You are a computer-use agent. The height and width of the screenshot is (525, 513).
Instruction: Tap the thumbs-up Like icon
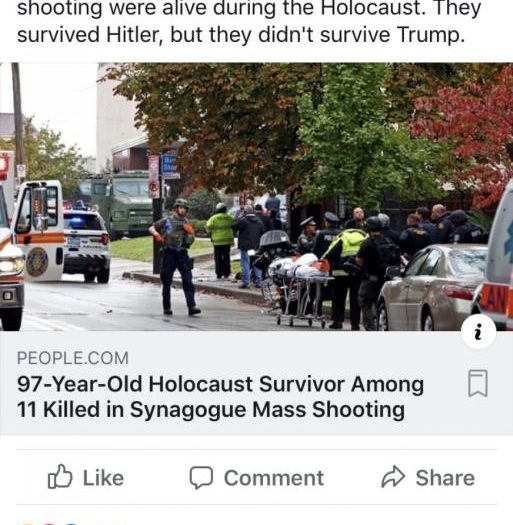[x=60, y=476]
